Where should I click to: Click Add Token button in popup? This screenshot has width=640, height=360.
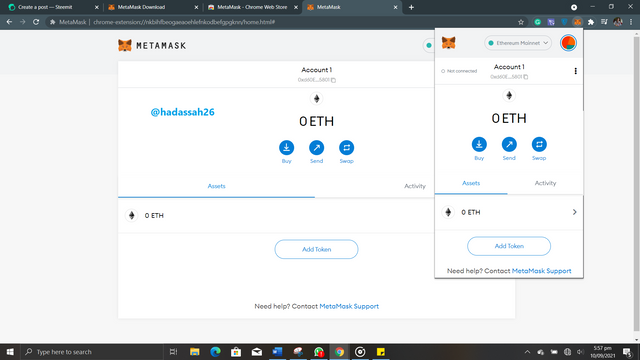(509, 246)
